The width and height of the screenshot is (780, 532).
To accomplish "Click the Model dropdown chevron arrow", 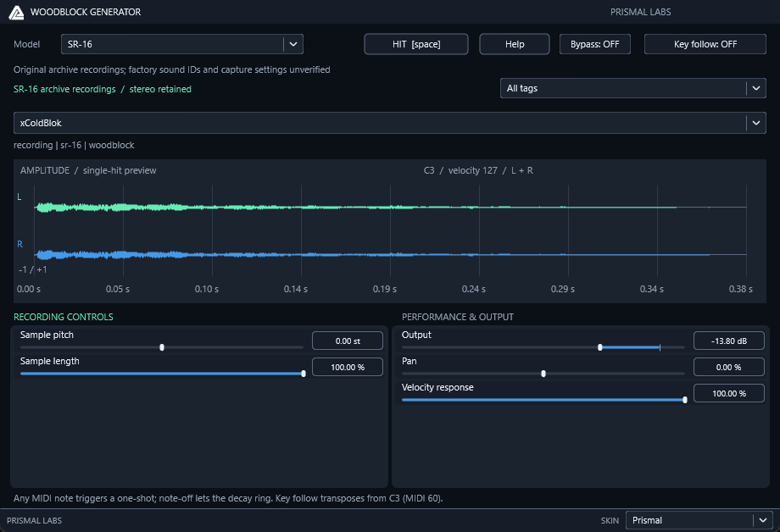I will (293, 44).
